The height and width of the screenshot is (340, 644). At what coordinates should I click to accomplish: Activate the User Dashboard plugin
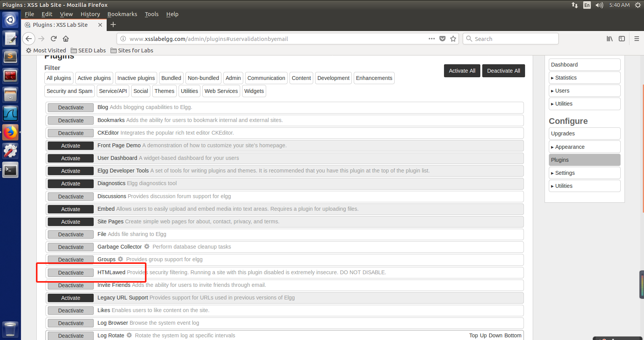[x=71, y=158]
